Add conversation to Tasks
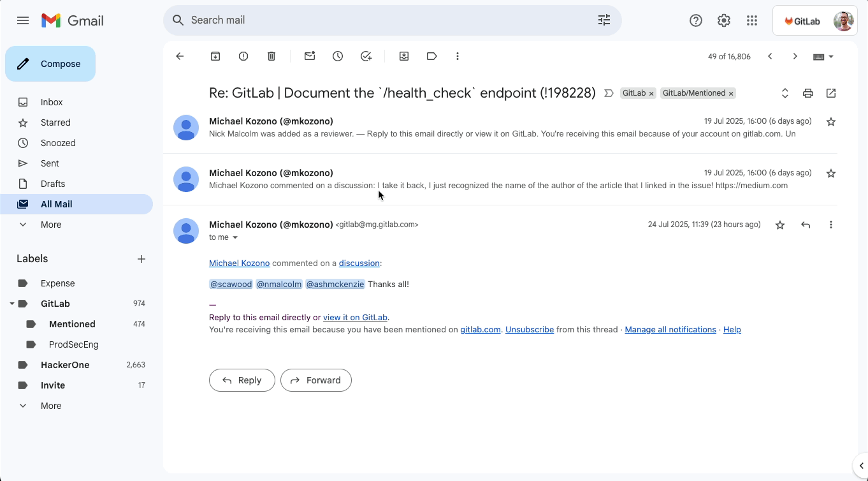This screenshot has width=868, height=481. (x=366, y=56)
